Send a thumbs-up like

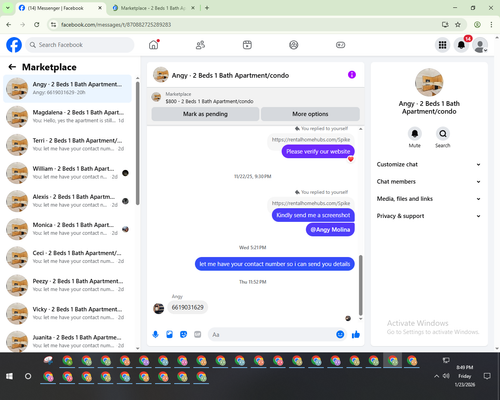coord(356,334)
